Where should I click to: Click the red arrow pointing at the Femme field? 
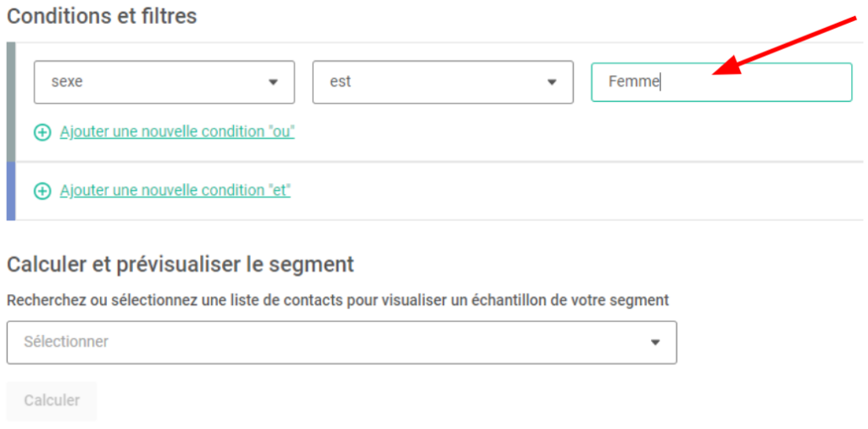pyautogui.click(x=784, y=47)
